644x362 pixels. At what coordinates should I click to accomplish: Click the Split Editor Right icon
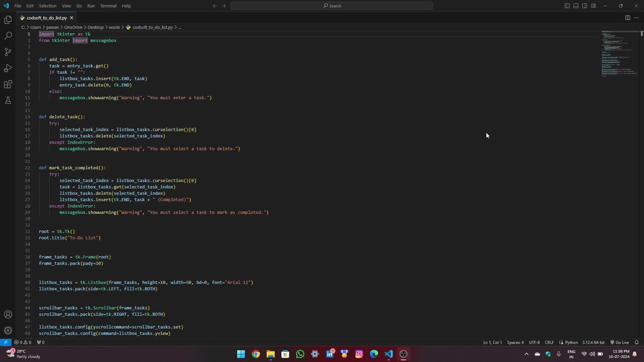click(627, 18)
